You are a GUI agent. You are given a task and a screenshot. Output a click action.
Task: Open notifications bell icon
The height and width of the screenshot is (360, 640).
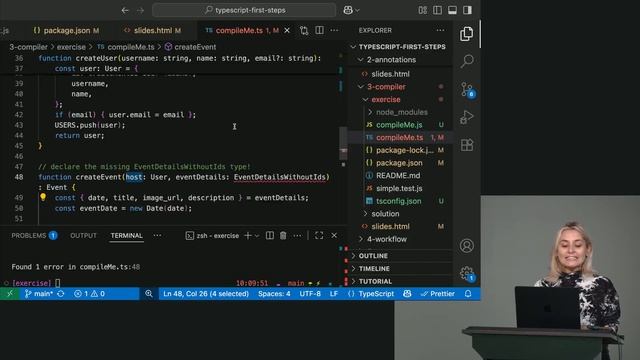[468, 294]
